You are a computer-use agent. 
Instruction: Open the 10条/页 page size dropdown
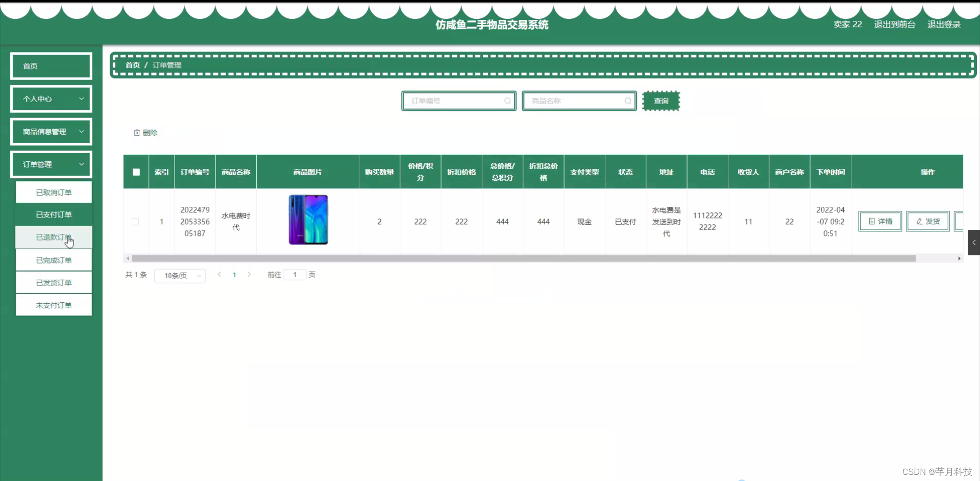180,275
